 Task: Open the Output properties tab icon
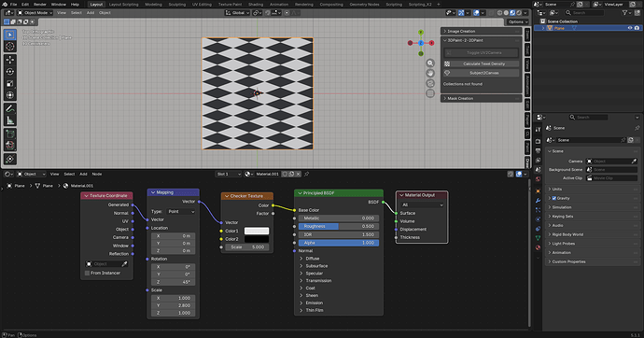(x=538, y=151)
